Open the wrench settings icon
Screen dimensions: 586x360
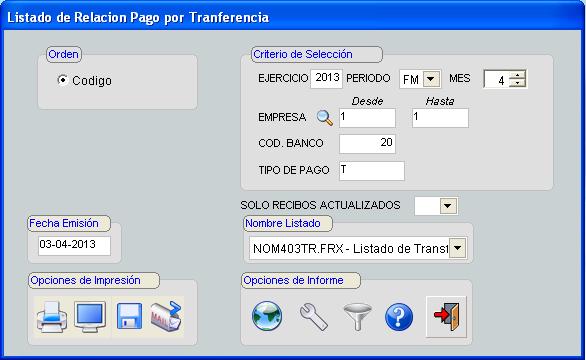(314, 317)
